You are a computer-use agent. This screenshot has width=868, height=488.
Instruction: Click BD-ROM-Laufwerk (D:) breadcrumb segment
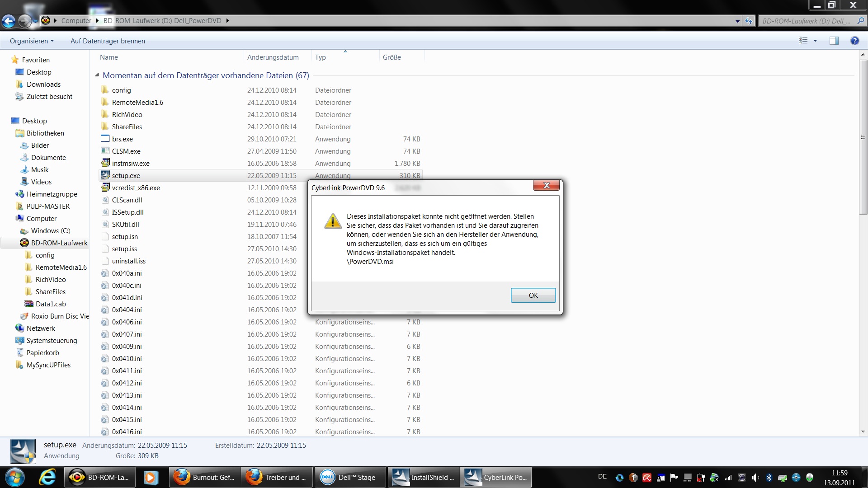pos(162,20)
